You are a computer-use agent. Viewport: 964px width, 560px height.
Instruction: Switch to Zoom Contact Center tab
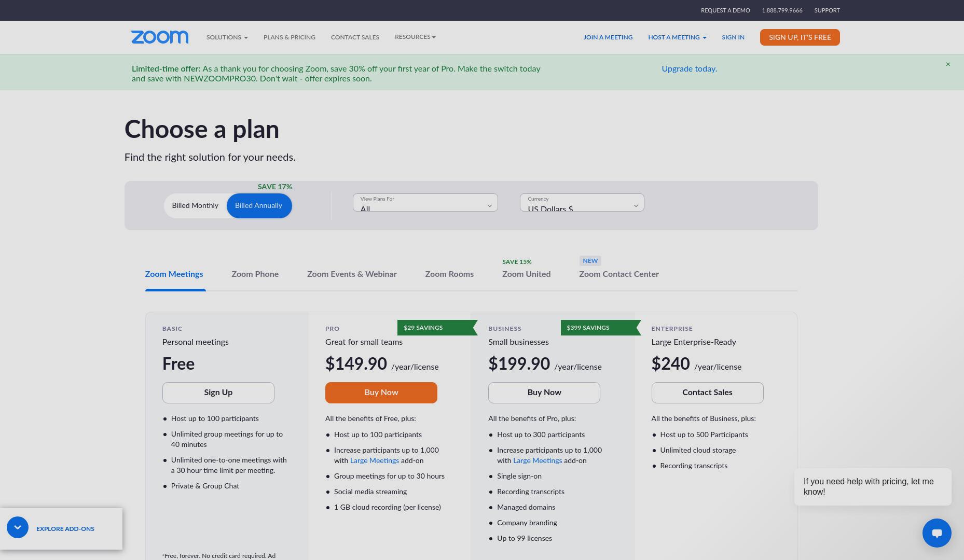click(619, 274)
